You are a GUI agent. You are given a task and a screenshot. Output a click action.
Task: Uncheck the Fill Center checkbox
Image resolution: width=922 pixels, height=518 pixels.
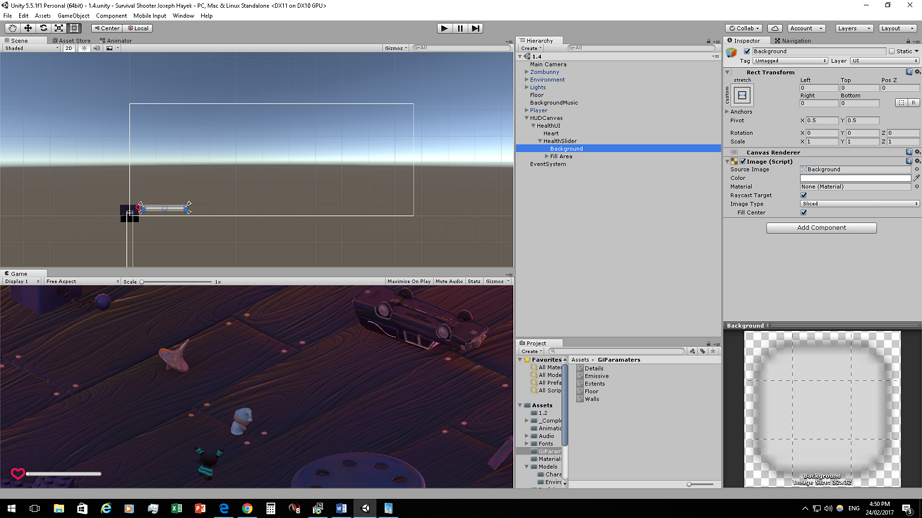(x=804, y=212)
